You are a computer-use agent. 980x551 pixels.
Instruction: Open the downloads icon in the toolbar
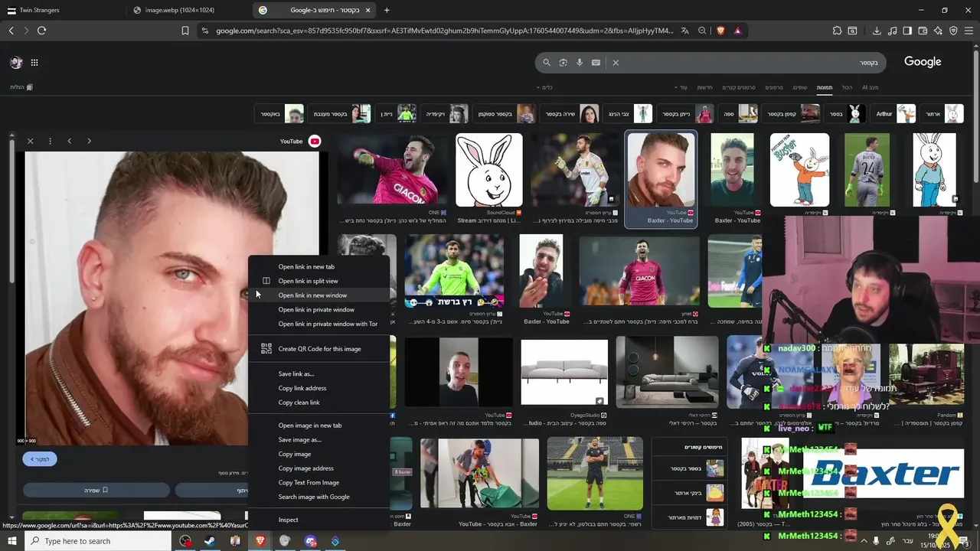[877, 31]
